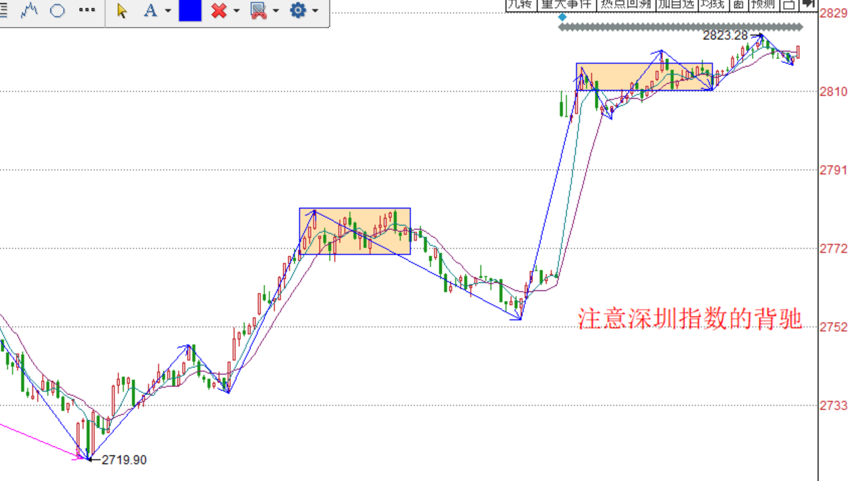This screenshot has height=481, width=868.
Task: Select the zigzag trendline drawing tool
Action: point(30,10)
